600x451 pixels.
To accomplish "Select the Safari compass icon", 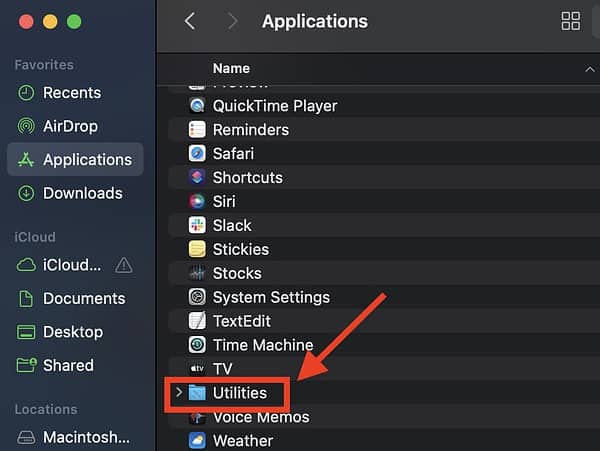I will click(197, 154).
